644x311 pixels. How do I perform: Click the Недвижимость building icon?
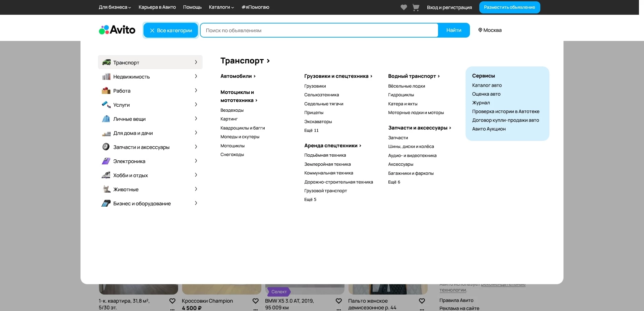pos(106,76)
